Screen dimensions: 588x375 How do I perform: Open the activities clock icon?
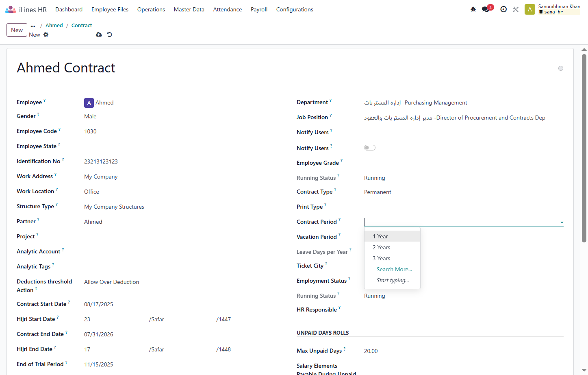(503, 9)
